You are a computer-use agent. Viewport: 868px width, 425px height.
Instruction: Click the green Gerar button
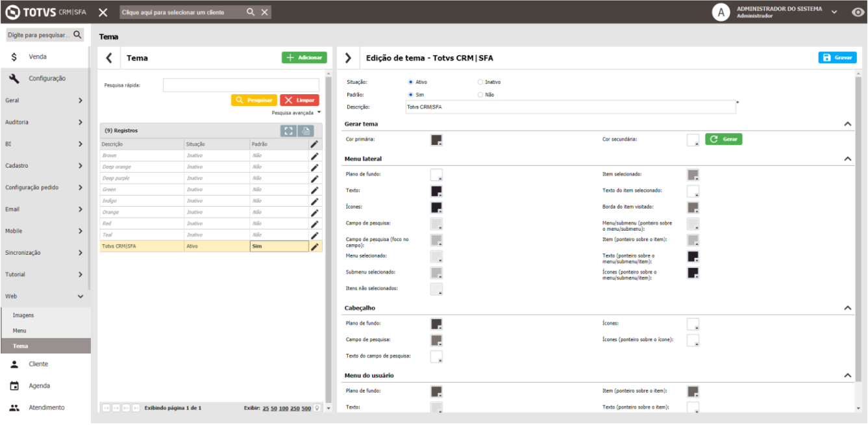coord(724,139)
